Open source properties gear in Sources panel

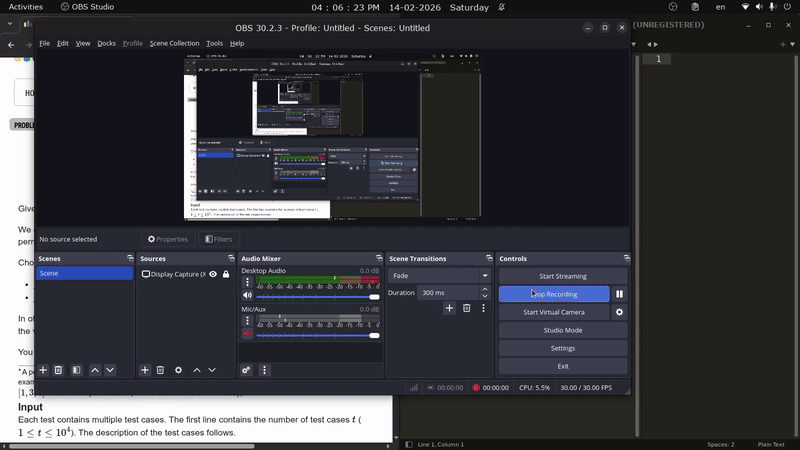point(178,370)
